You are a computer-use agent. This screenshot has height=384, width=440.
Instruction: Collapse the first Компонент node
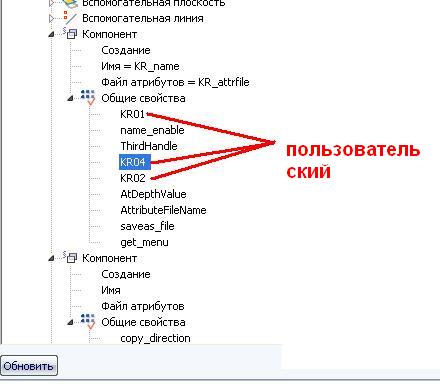pos(51,35)
